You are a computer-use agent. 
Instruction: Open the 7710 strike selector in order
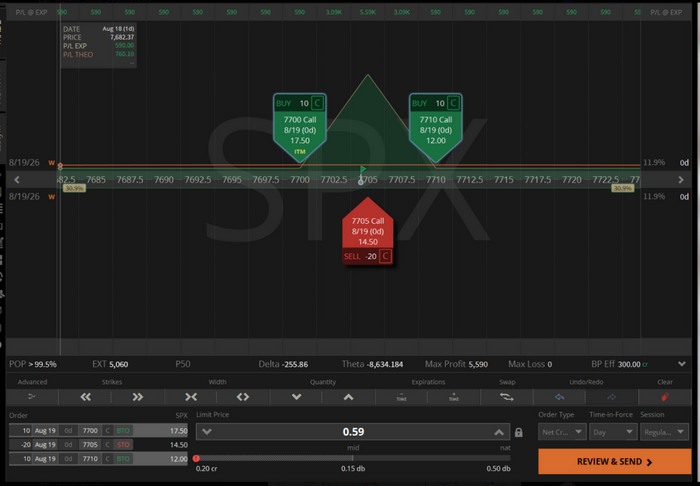tap(90, 459)
